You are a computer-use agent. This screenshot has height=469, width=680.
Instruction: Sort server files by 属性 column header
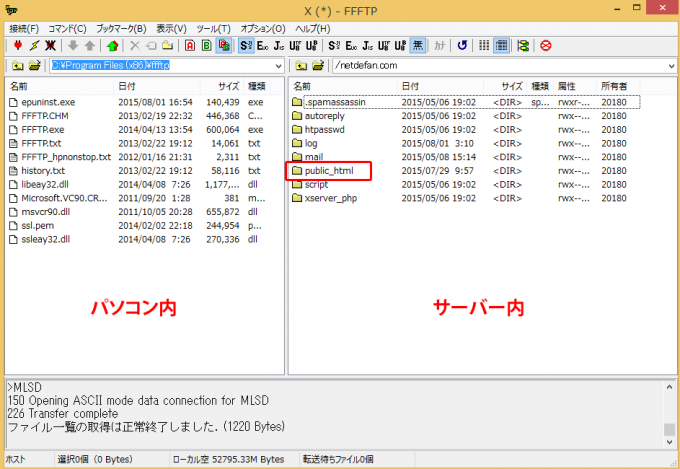575,86
